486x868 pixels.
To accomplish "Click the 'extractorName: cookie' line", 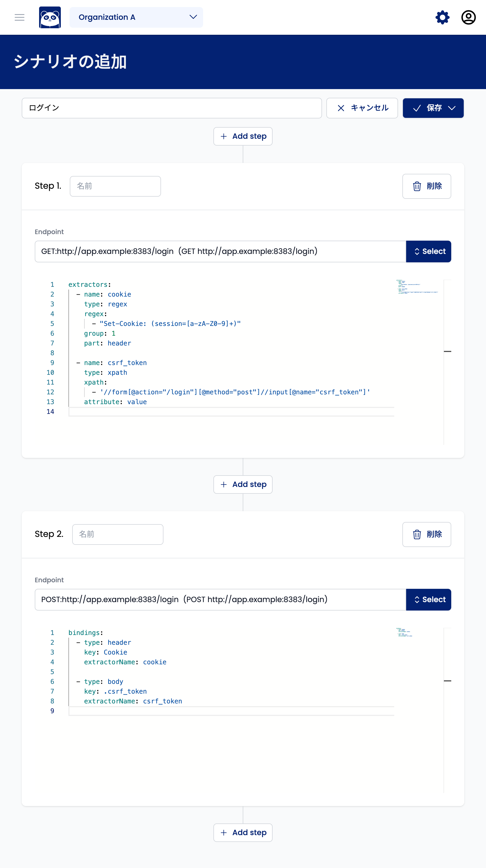I will 125,662.
